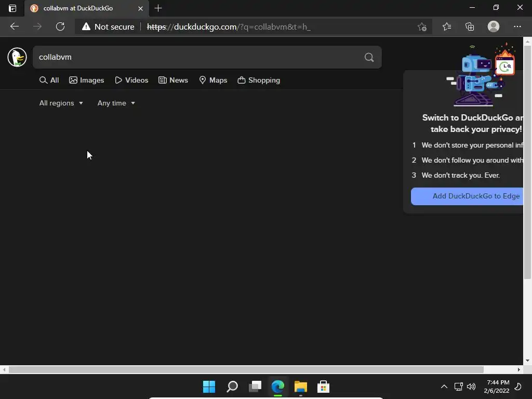Viewport: 532px width, 399px height.
Task: Click the search magnifier icon in search box
Action: click(x=369, y=57)
